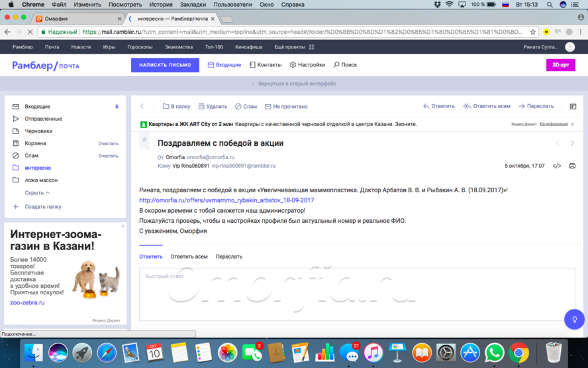Screen dimensions: 588x368
Task: Toggle the message layout view icon
Action: (x=573, y=107)
